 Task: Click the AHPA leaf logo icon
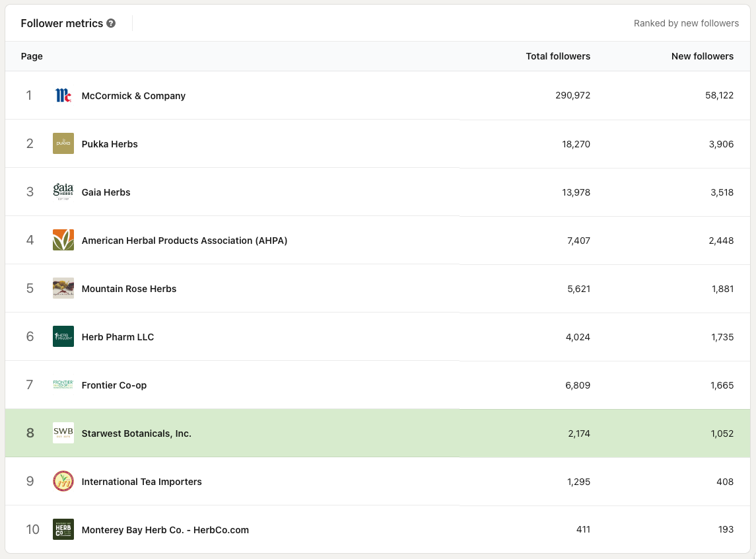(x=63, y=241)
